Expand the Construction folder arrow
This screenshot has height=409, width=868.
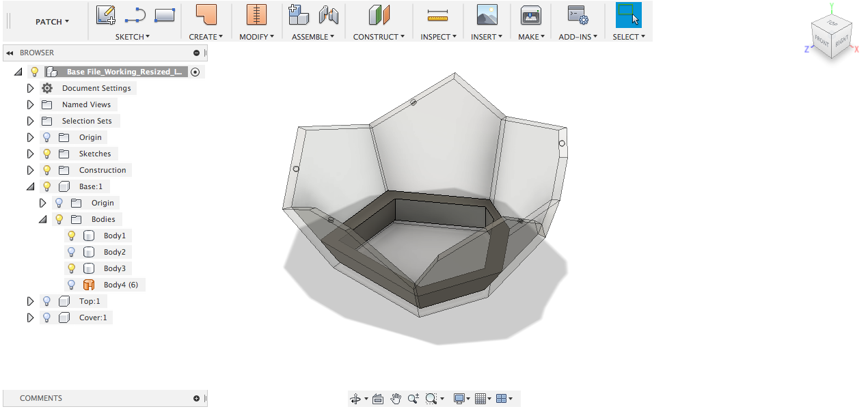point(30,170)
